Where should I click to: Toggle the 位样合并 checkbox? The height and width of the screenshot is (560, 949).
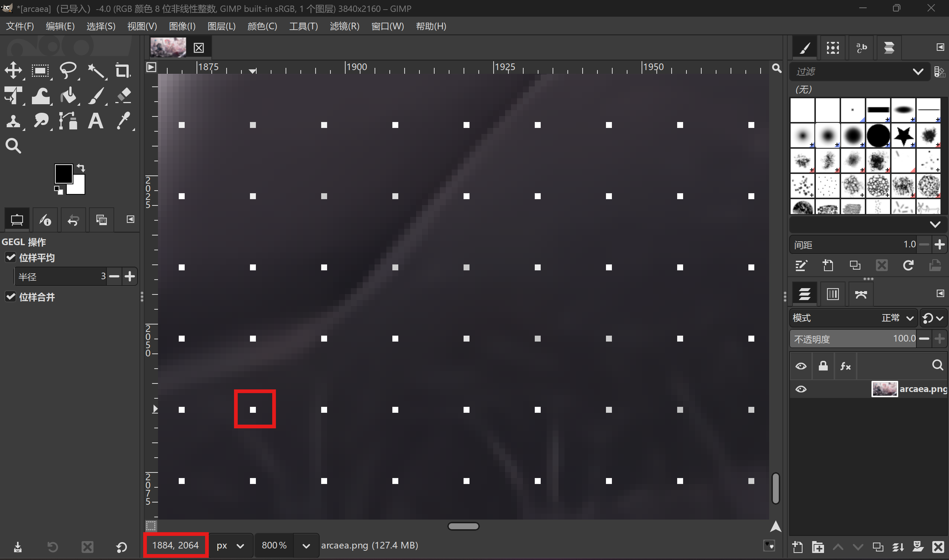[10, 297]
